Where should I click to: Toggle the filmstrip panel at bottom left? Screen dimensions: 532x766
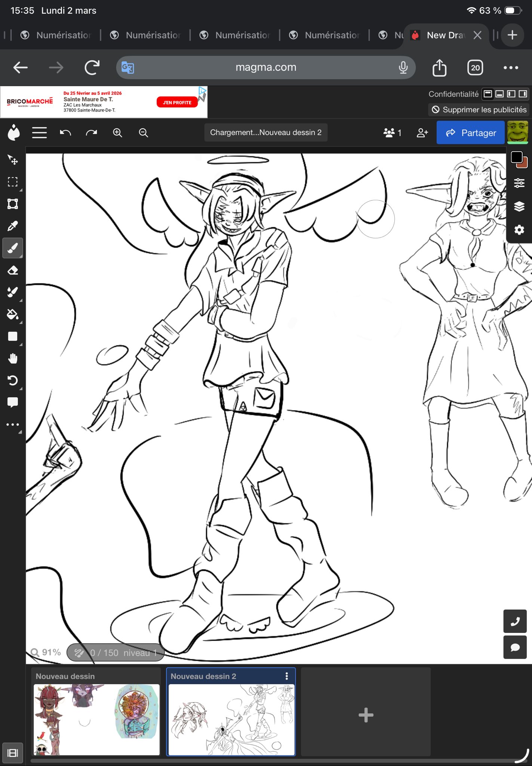point(13,753)
